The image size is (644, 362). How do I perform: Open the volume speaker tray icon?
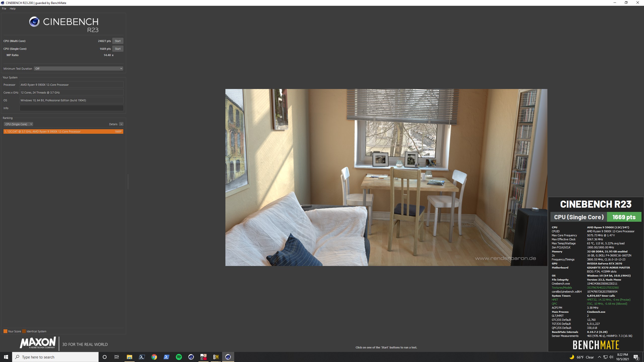pos(612,357)
